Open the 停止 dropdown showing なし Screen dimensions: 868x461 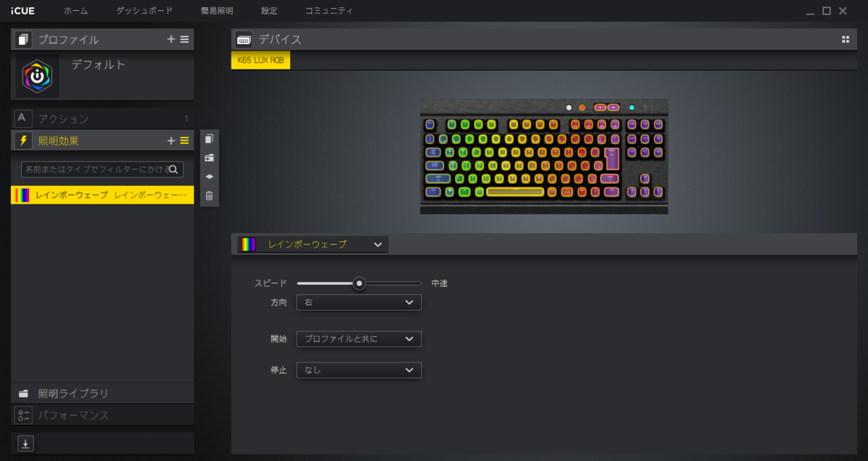[358, 369]
